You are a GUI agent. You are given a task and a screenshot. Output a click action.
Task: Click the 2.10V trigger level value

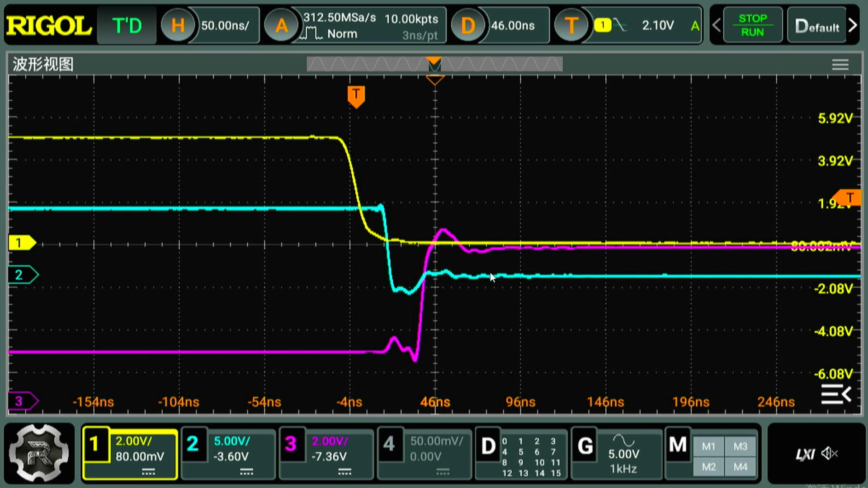658,25
